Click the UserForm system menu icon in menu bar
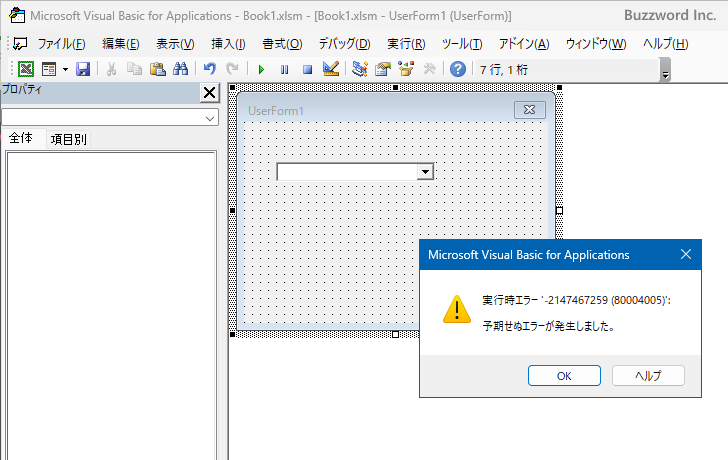The height and width of the screenshot is (460, 728). (x=20, y=44)
